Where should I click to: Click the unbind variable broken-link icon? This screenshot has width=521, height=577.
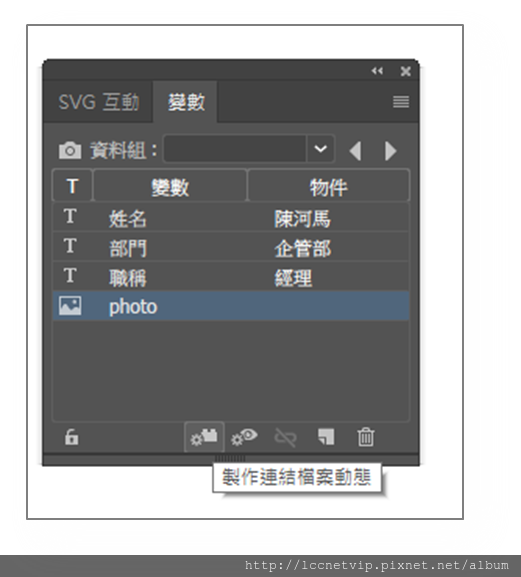tap(285, 437)
